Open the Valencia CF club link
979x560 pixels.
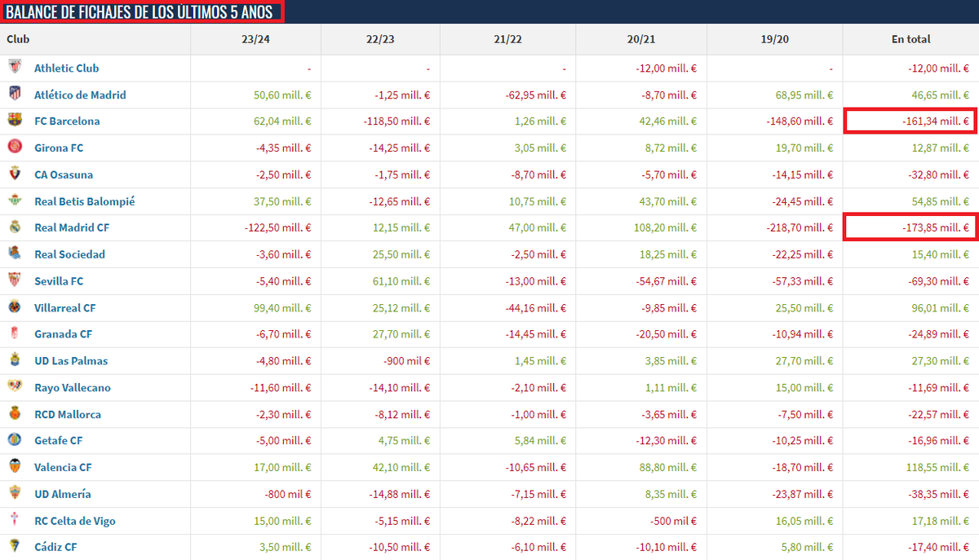[63, 468]
